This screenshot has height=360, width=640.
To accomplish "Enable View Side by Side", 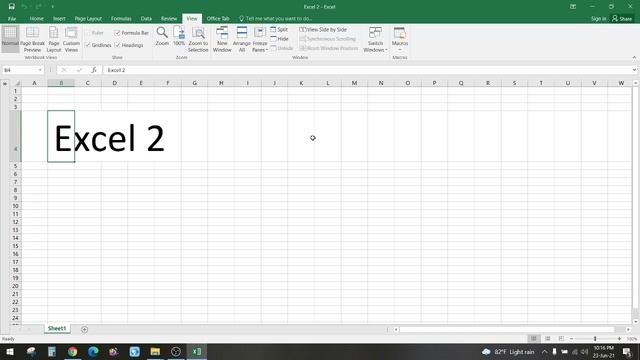I will click(x=323, y=29).
